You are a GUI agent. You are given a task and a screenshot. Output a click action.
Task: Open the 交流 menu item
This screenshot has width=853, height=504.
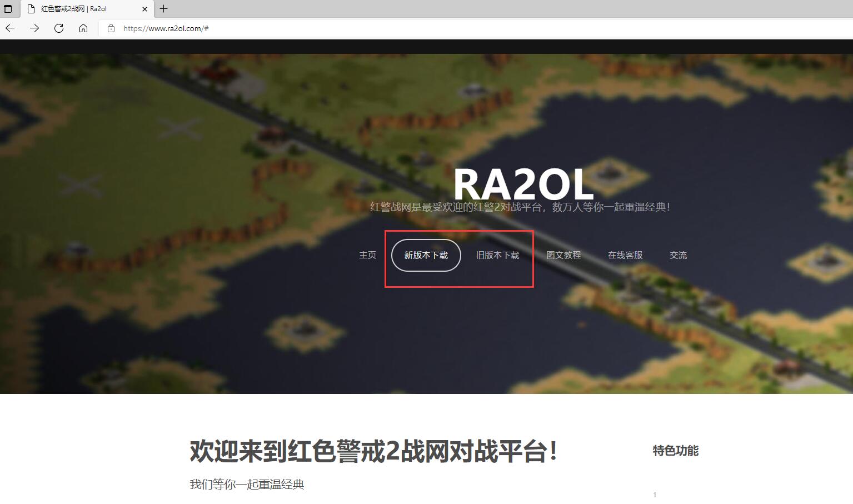click(679, 255)
